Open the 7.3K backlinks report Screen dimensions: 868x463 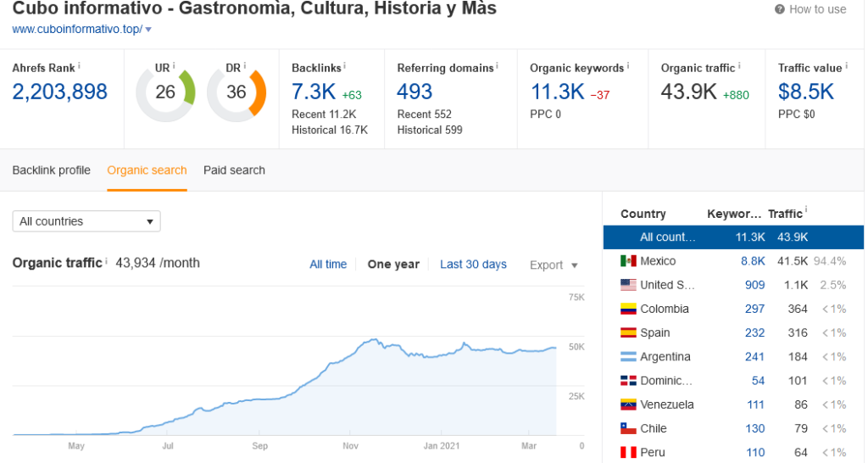click(x=314, y=92)
